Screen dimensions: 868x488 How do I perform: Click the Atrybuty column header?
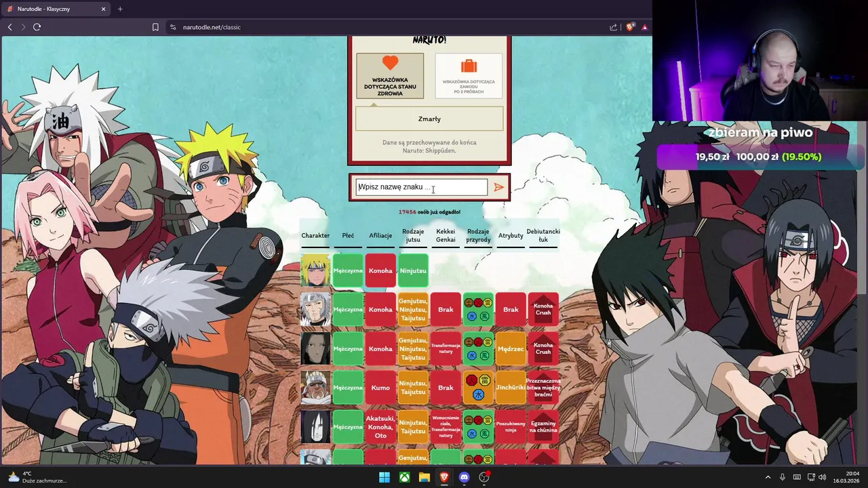coord(511,235)
